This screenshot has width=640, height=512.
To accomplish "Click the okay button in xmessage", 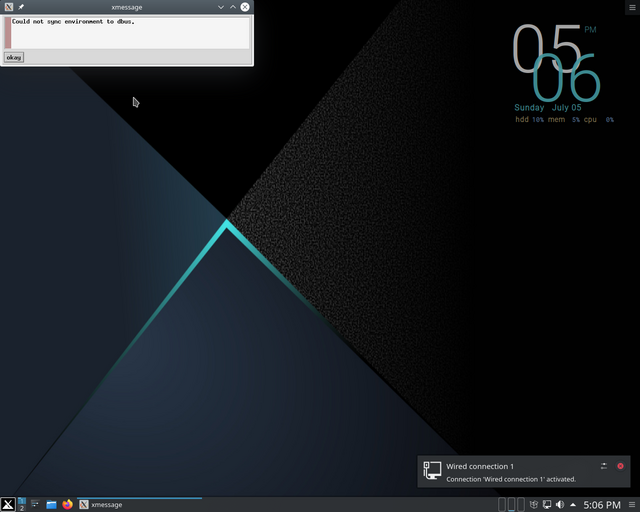I will pos(14,58).
